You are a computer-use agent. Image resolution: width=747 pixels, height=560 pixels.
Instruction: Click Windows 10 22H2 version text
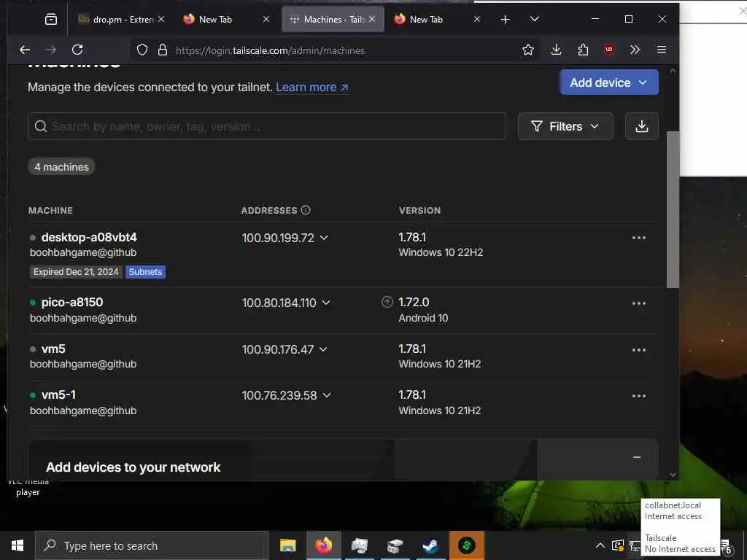[x=441, y=252]
